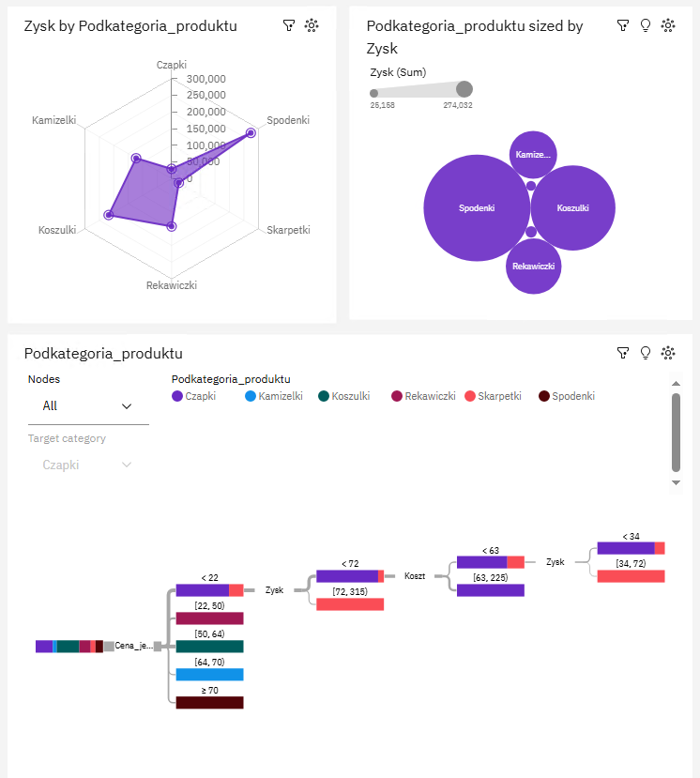Viewport: 700px width, 778px height.
Task: Click insights lightbulb on decision tree widget
Action: point(645,353)
